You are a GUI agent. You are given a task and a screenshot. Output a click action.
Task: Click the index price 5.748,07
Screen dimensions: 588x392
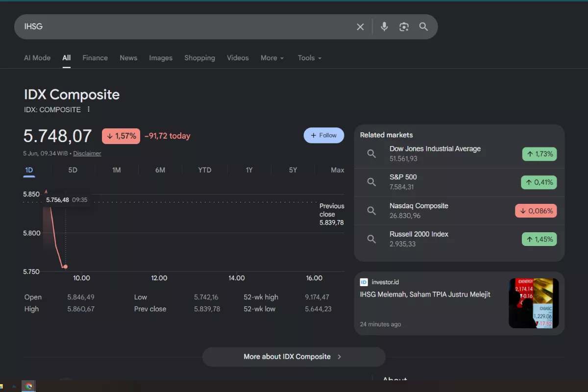(x=58, y=136)
